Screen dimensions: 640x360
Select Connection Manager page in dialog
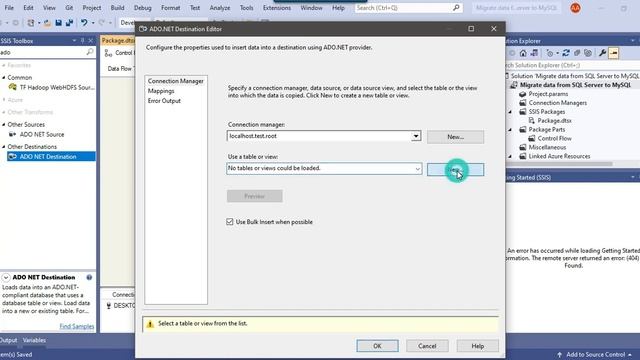click(x=176, y=81)
